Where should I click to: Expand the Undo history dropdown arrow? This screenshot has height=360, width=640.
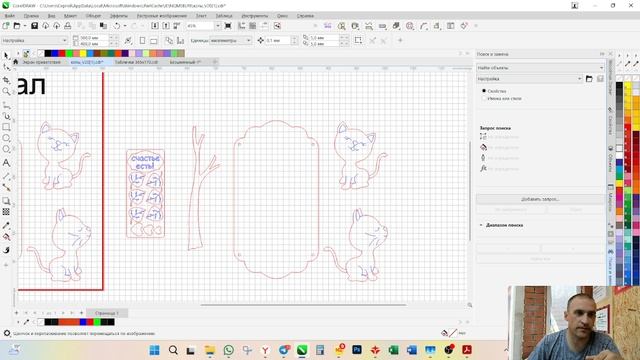coord(124,26)
